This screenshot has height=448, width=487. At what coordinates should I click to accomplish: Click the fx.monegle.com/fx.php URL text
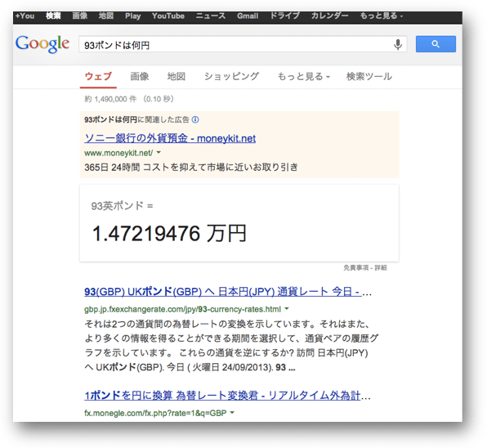[155, 413]
